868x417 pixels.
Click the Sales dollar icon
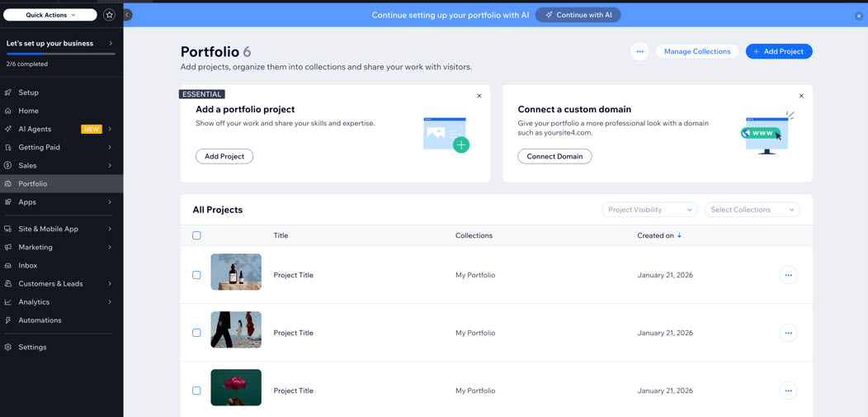(x=7, y=166)
